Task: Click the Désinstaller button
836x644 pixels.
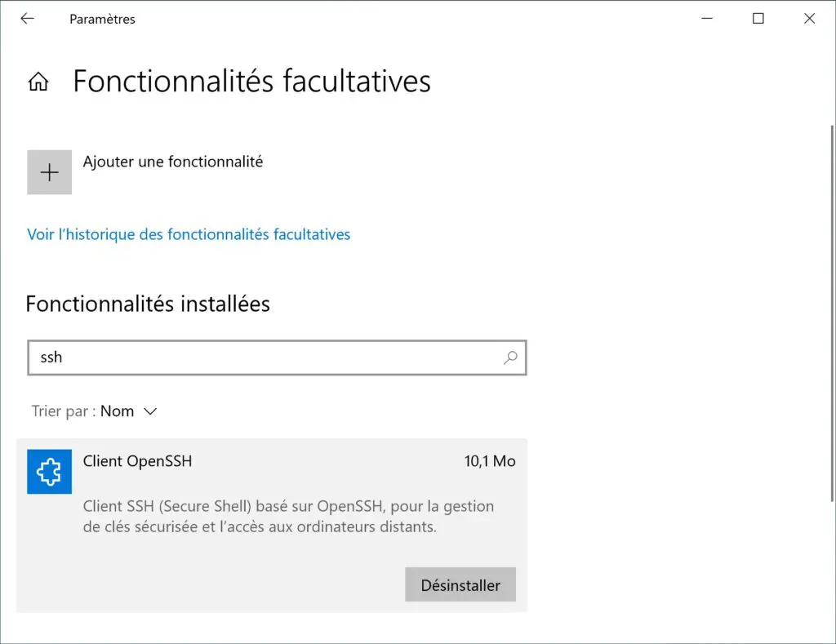Action: click(460, 585)
